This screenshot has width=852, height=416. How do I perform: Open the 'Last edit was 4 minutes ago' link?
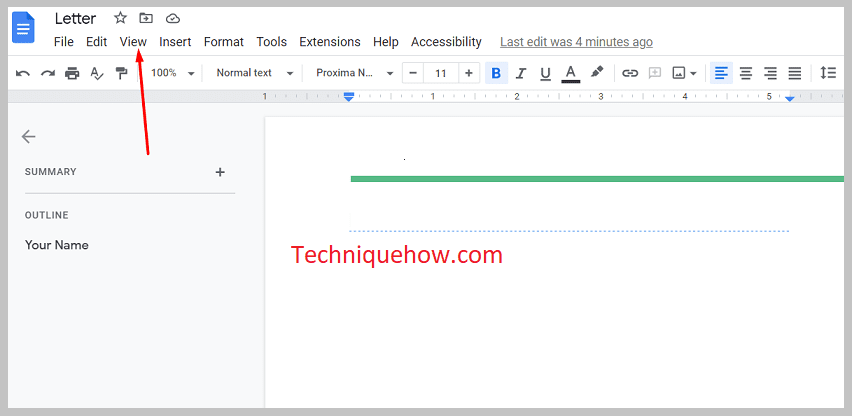pos(576,42)
